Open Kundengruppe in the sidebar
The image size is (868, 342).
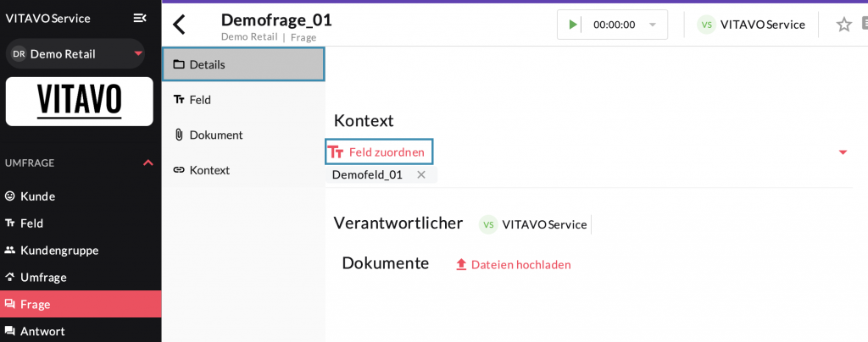tap(58, 251)
